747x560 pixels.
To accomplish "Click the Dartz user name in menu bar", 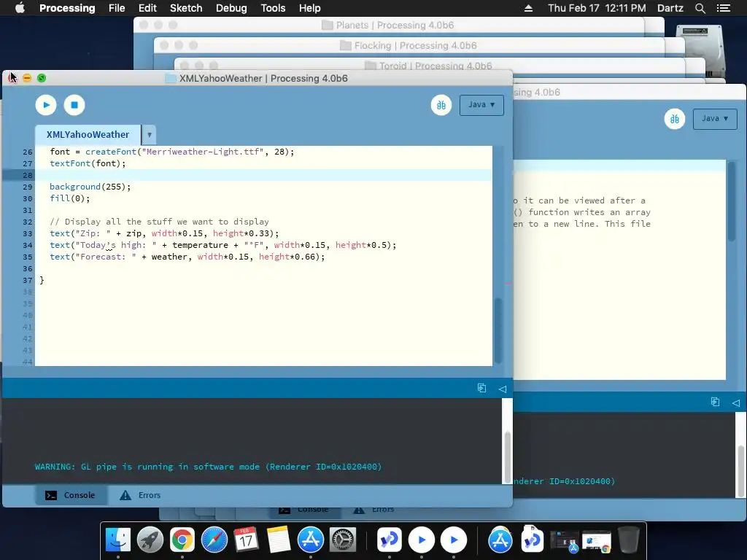I will pyautogui.click(x=670, y=8).
